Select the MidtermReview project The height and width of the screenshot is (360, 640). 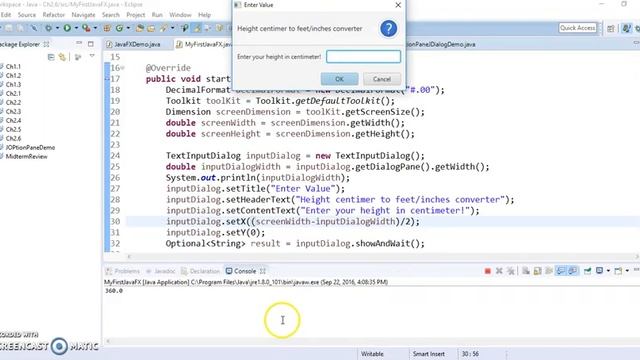pos(26,156)
